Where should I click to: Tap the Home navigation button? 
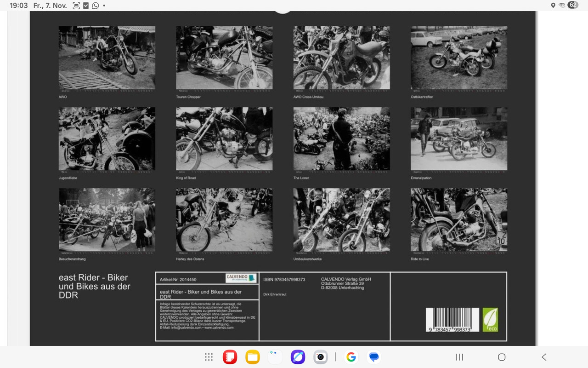[x=502, y=357]
